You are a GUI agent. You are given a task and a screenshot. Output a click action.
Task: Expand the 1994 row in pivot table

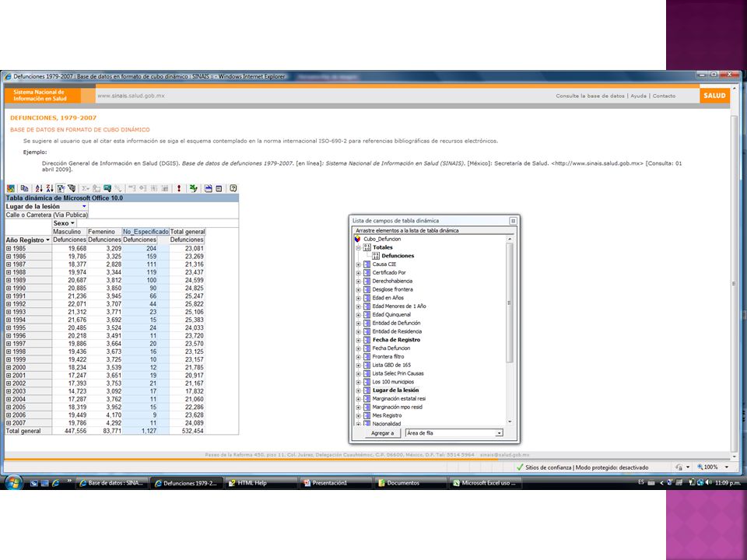pyautogui.click(x=8, y=320)
